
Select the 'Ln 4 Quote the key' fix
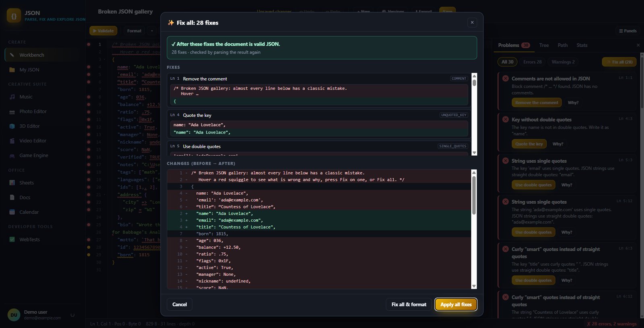click(x=319, y=124)
